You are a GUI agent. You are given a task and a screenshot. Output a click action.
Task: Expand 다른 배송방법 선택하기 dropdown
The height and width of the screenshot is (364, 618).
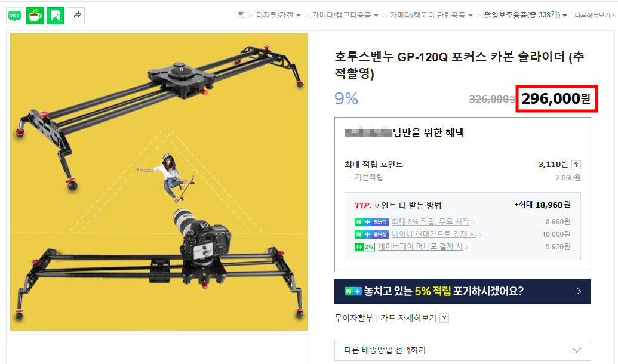[462, 350]
